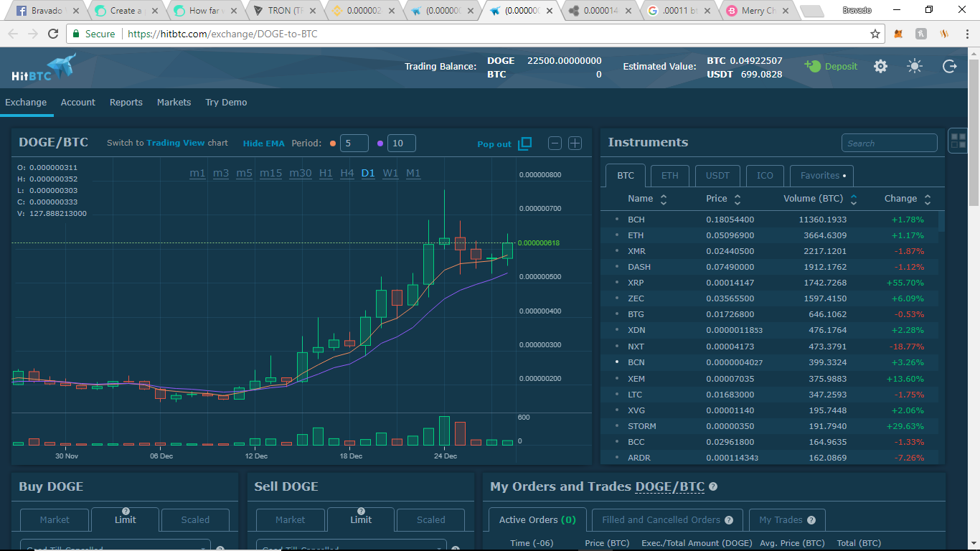The image size is (980, 551).
Task: Select the XRP row in Instruments
Action: click(769, 283)
